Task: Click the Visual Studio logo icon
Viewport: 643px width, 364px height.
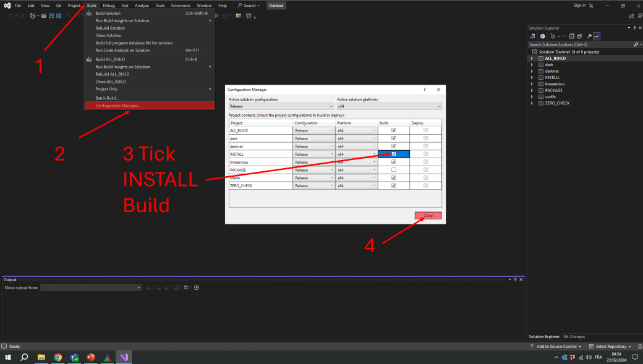Action: click(x=7, y=6)
